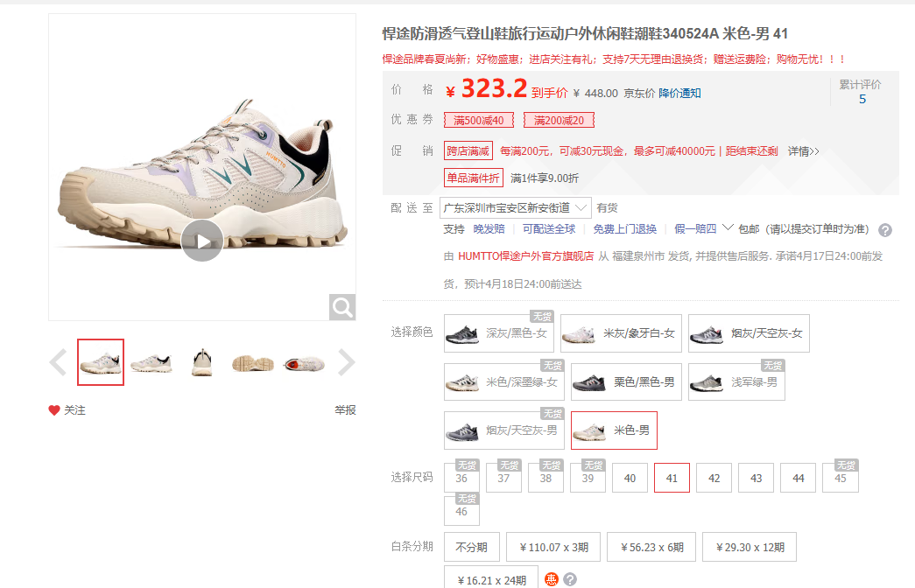This screenshot has width=915, height=588.
Task: Choose the 米灰/象牙白-女 color swatch
Action: [x=621, y=333]
